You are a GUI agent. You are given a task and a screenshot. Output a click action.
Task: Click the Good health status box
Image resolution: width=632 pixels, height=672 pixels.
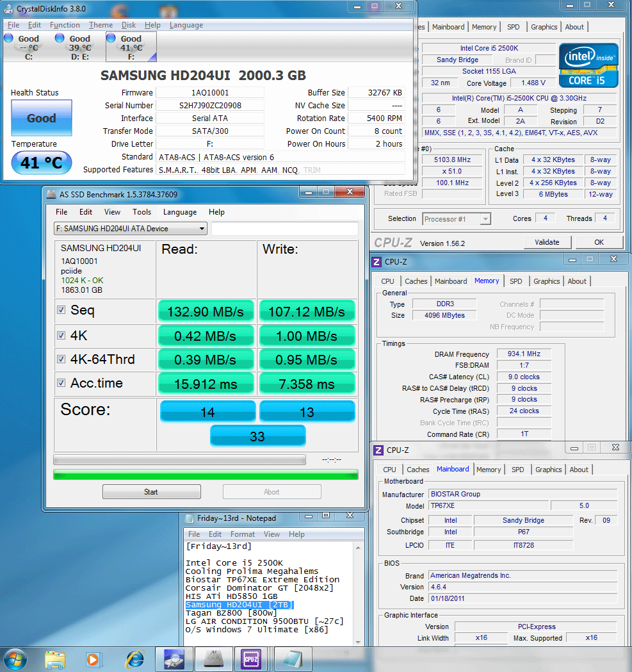(42, 118)
